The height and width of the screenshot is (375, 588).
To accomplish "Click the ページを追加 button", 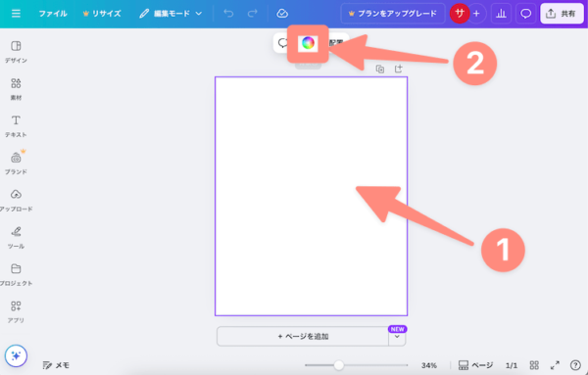I will (x=303, y=337).
